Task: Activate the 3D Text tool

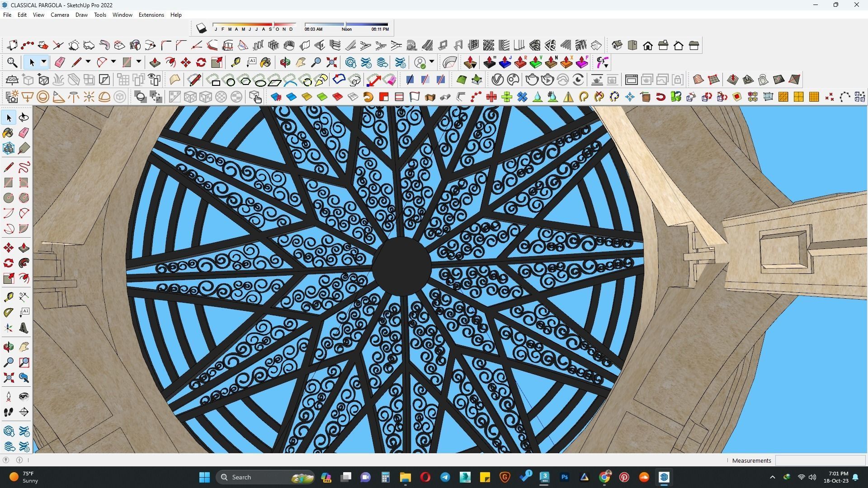Action: click(x=24, y=328)
